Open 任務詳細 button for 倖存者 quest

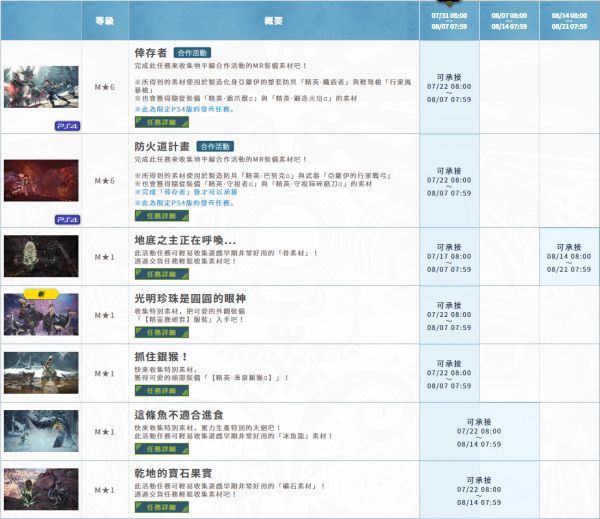point(162,122)
